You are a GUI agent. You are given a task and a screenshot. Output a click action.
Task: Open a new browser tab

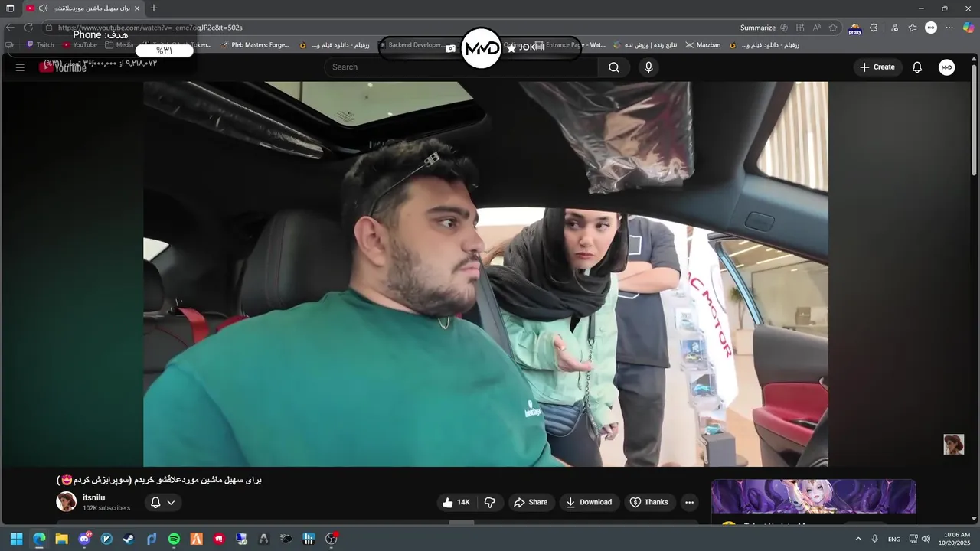coord(154,8)
